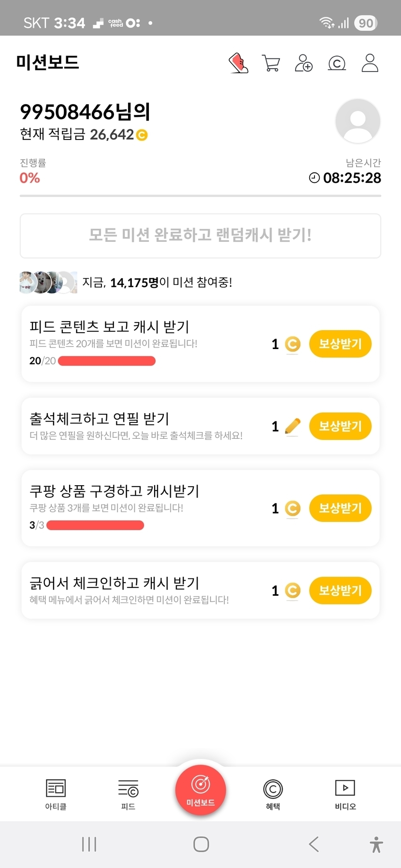The image size is (401, 868).
Task: Open the shopping cart icon
Action: (271, 63)
